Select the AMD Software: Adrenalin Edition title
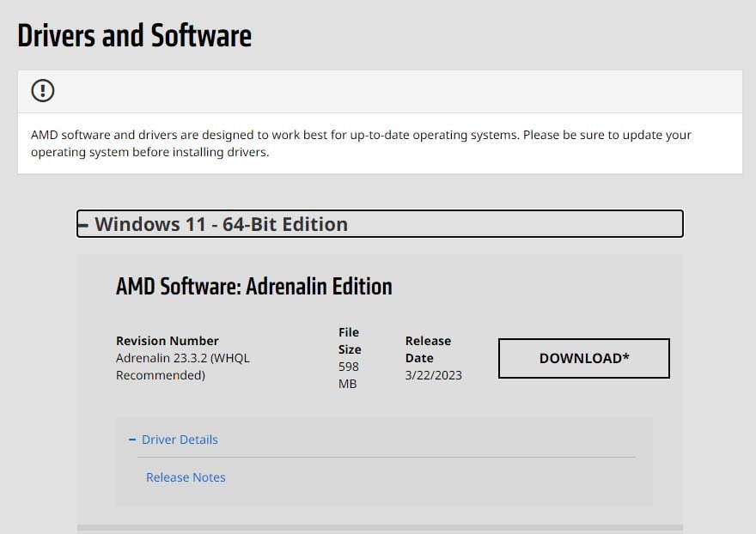Screen dimensions: 756x534 [x=253, y=286]
